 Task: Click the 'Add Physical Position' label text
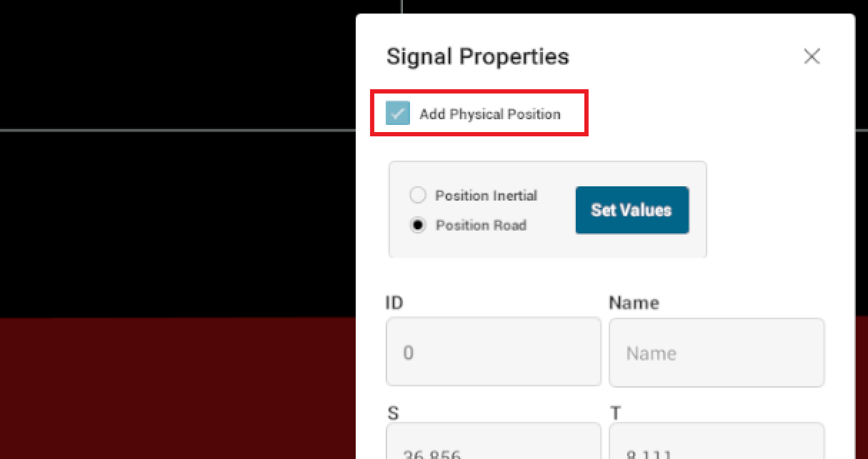point(489,114)
